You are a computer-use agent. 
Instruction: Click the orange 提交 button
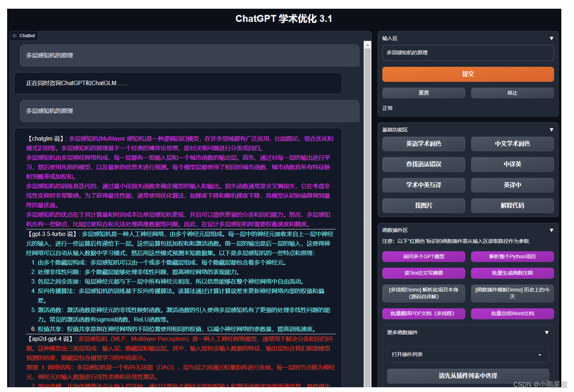(x=468, y=74)
